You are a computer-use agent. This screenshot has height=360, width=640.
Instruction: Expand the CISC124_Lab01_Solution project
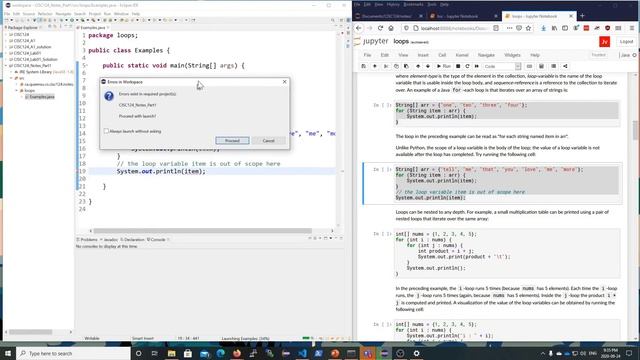pos(6,59)
